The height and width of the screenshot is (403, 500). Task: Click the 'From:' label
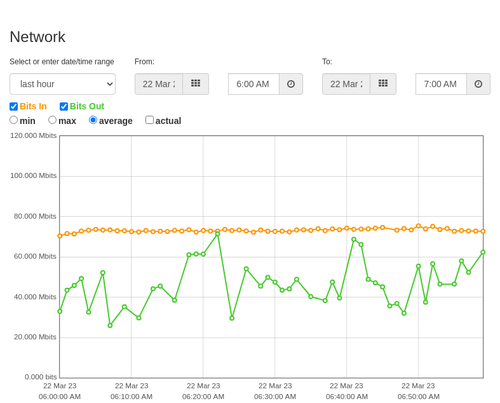tap(144, 62)
